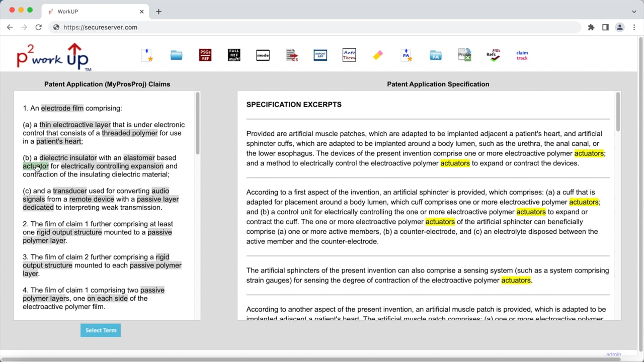Click the PSGs REF icon
The height and width of the screenshot is (362, 644).
(205, 55)
